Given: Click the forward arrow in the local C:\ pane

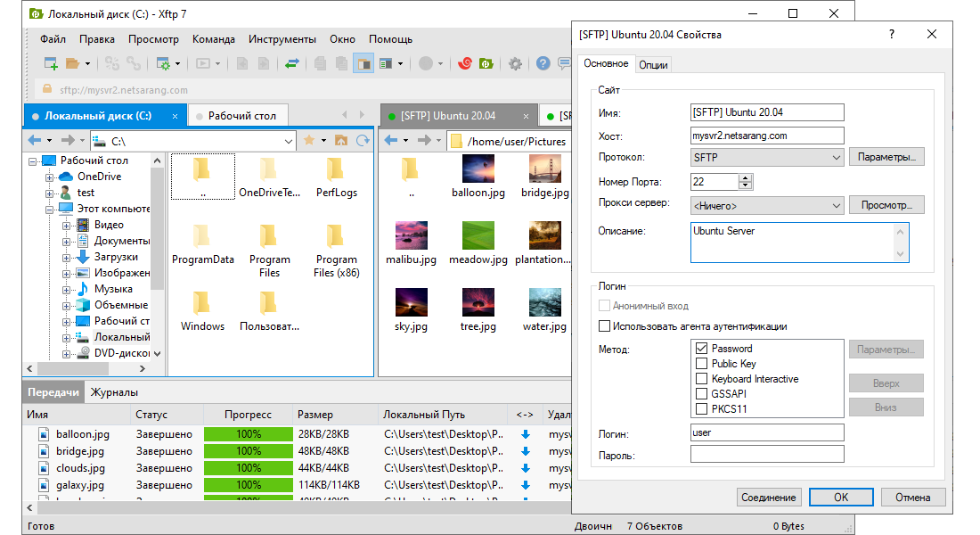Looking at the screenshot, I should [68, 141].
